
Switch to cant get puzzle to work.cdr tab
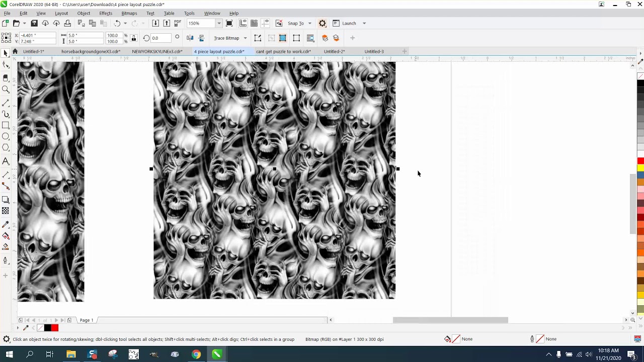point(283,51)
